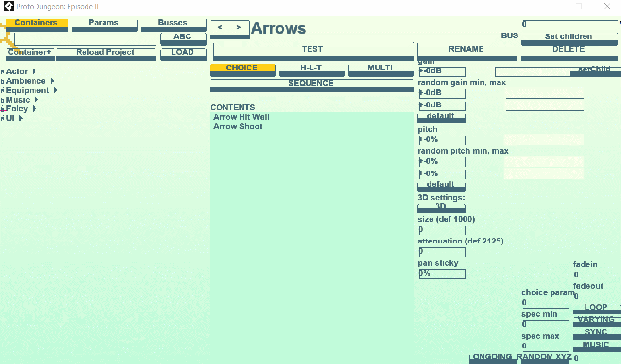Click the BUS number field
Viewport: 621px width, 364px height.
pos(569,25)
